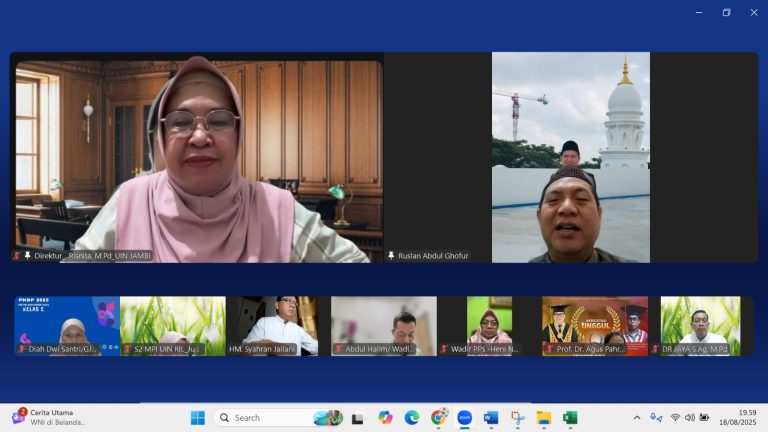768x432 pixels.
Task: Click muted mic icon on DR JAYA tile
Action: (655, 349)
